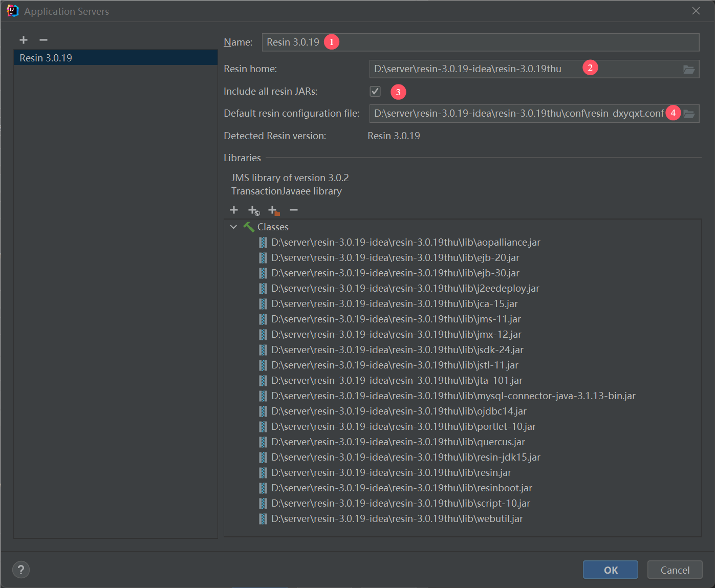Collapse the Classes tree node
Image resolution: width=715 pixels, height=588 pixels.
tap(233, 227)
